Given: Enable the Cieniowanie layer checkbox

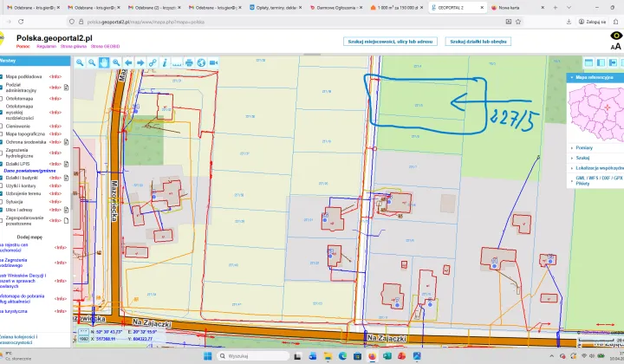Looking at the screenshot, I should pos(3,125).
